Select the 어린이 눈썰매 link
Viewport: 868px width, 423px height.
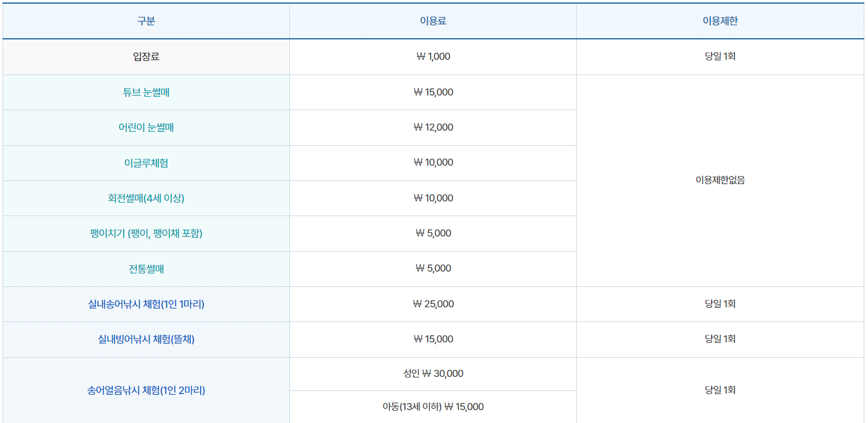145,127
